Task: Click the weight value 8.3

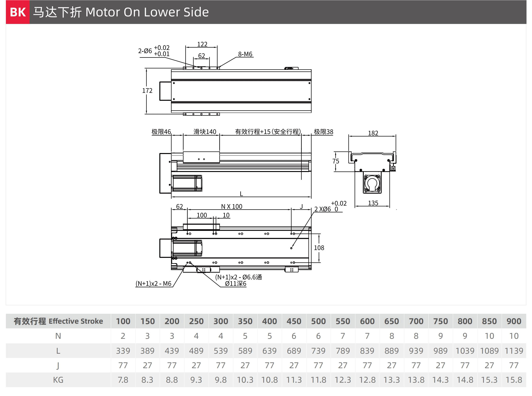Action: [x=147, y=380]
